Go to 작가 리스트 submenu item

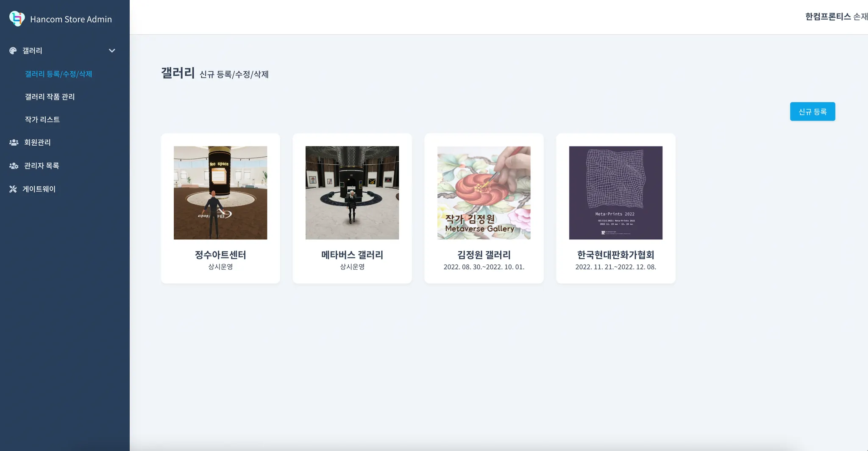coord(42,119)
